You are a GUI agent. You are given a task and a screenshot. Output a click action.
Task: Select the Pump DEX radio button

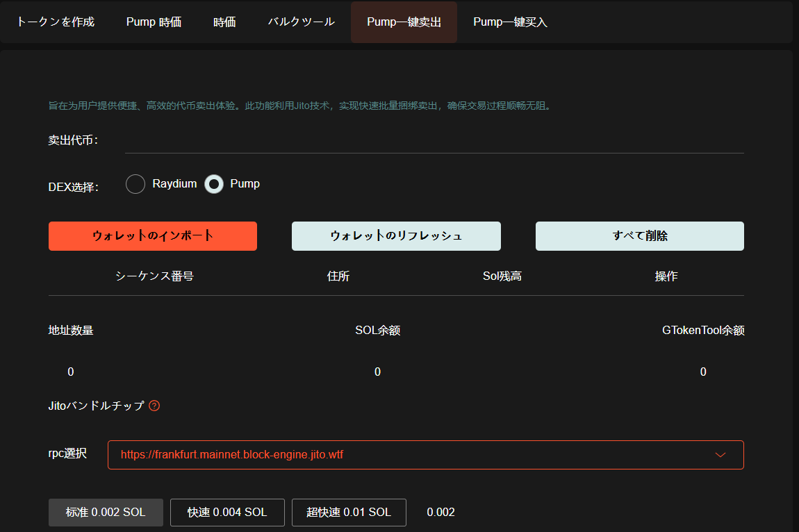coord(214,184)
